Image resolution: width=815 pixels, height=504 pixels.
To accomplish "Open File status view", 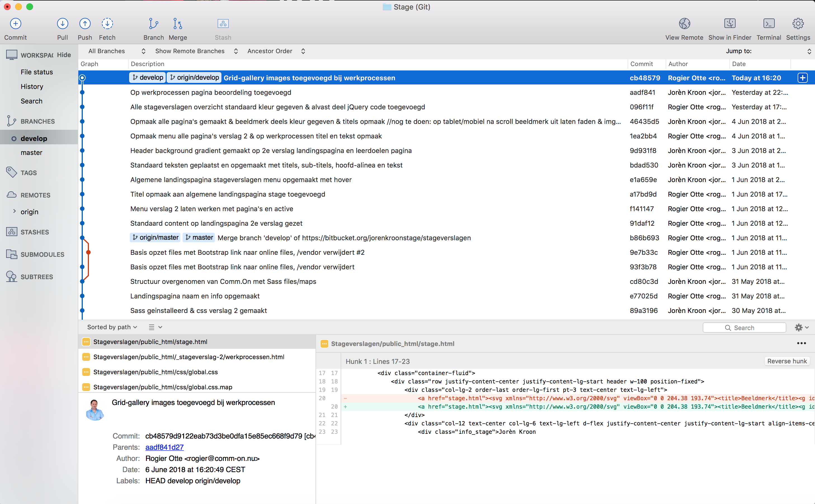I will tap(37, 72).
